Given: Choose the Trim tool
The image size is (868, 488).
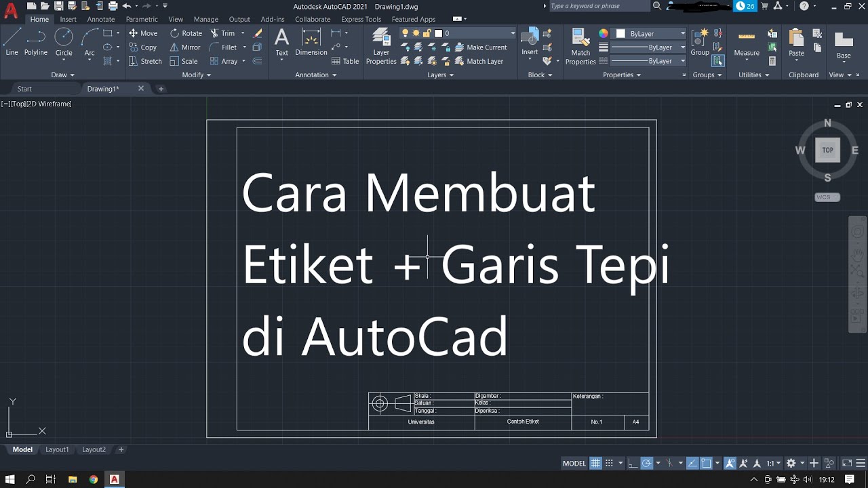Looking at the screenshot, I should point(222,33).
